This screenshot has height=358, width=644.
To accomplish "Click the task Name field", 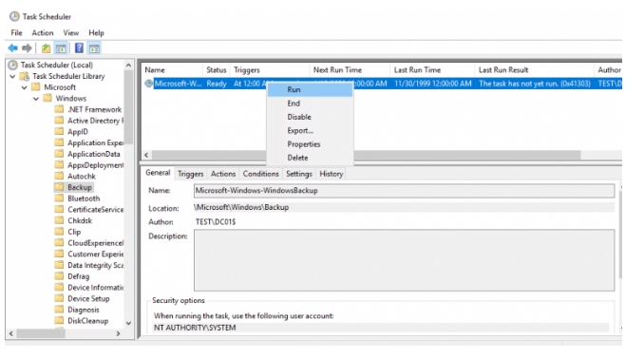I will 404,191.
